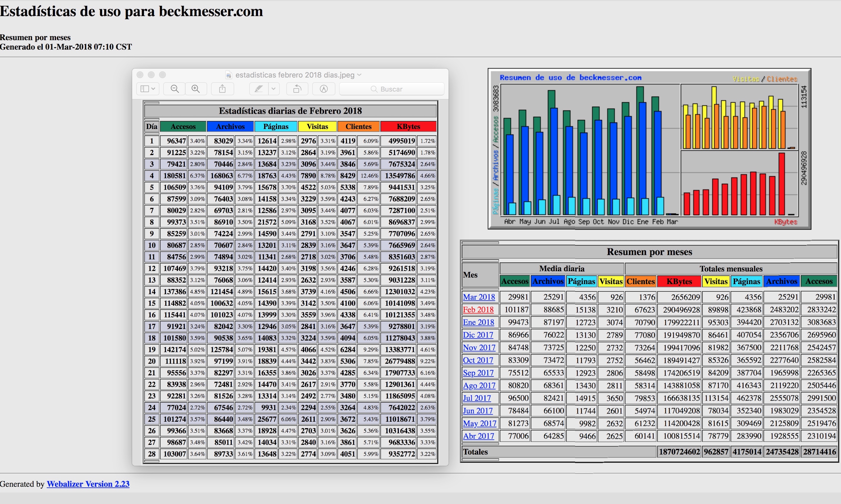Expand the highlighter color dropdown arrow
Screen dimensions: 841x504
[x=273, y=89]
